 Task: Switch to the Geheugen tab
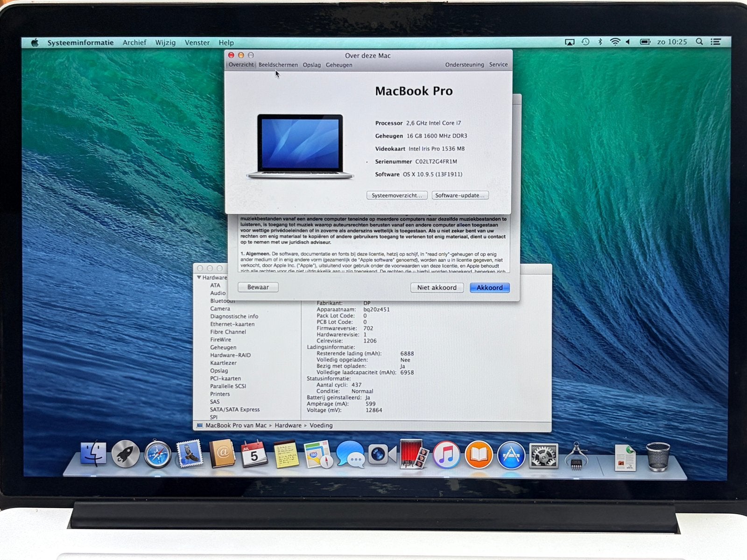339,65
